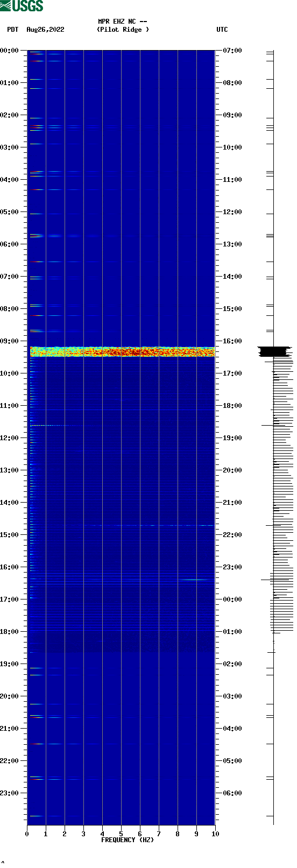Screen dimensions: 297x868
Task: Click the '0' frequency tick label
Action: click(27, 834)
